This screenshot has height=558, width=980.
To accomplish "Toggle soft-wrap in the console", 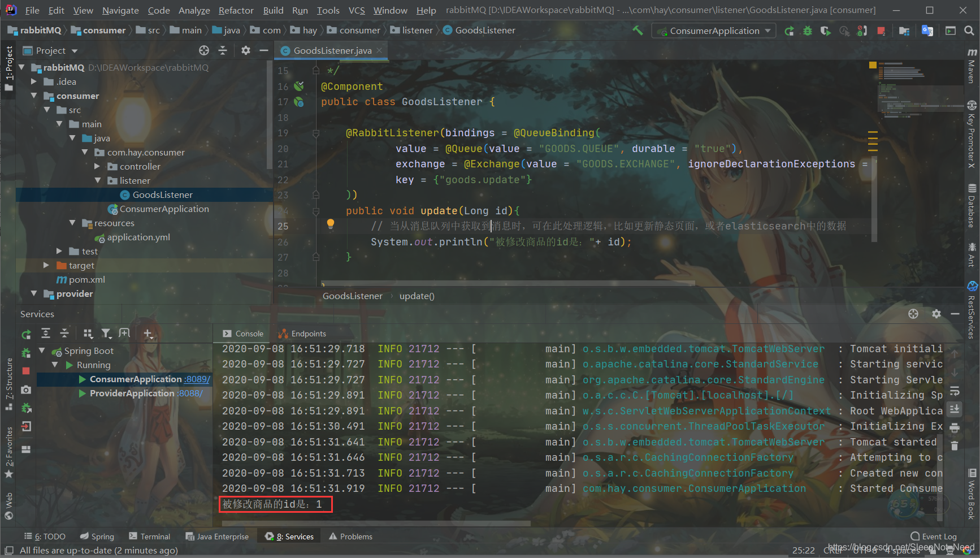I will [x=955, y=391].
